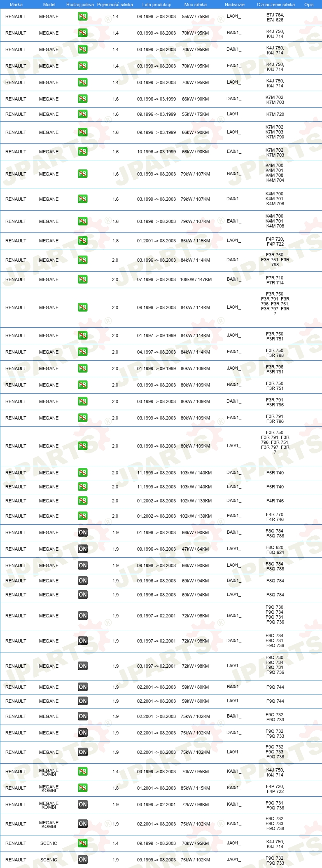Screen dimensions: 322x868
Task: Click the 'F8Q 620, F8Q 624' engine code cell
Action: point(275,550)
